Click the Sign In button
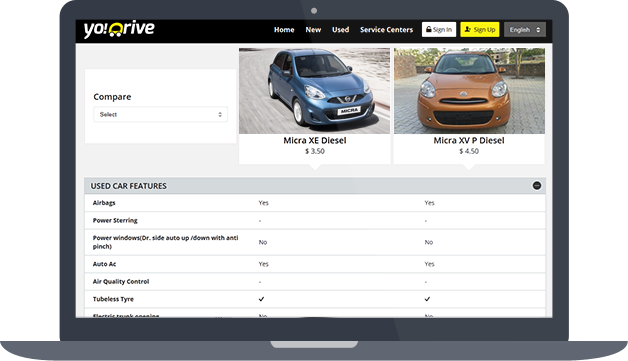628x361 pixels. (439, 30)
